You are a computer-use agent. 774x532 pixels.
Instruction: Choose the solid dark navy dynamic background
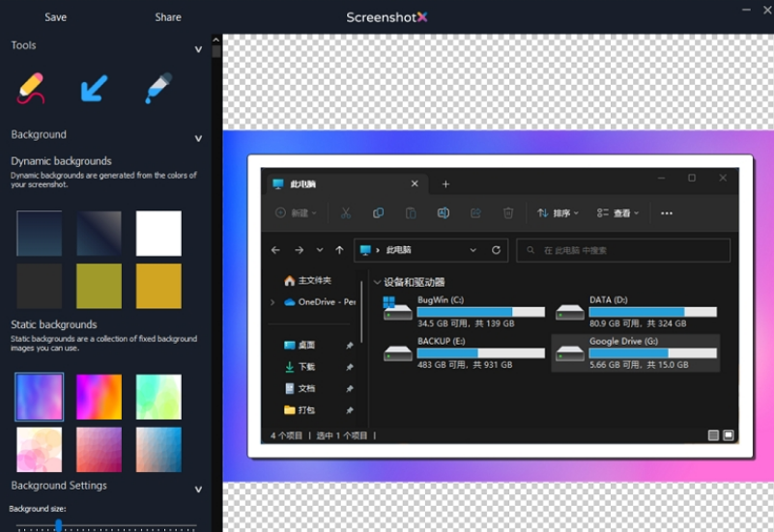pyautogui.click(x=40, y=234)
